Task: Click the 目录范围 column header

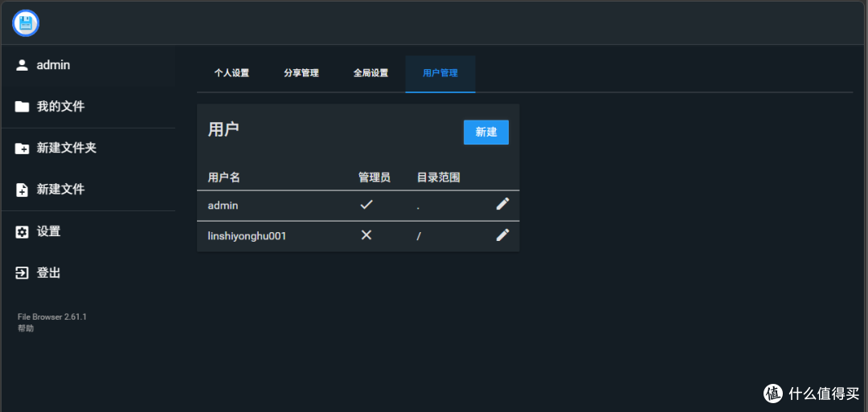Action: click(439, 177)
